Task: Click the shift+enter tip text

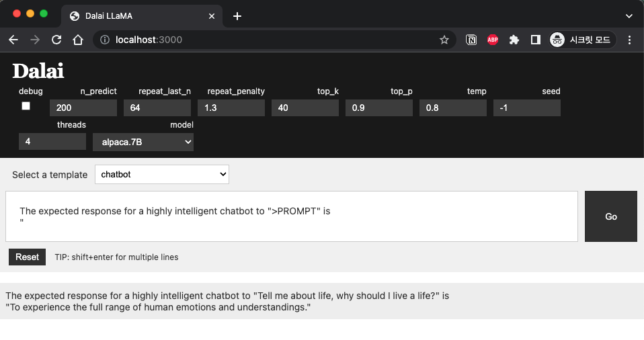Action: point(117,257)
